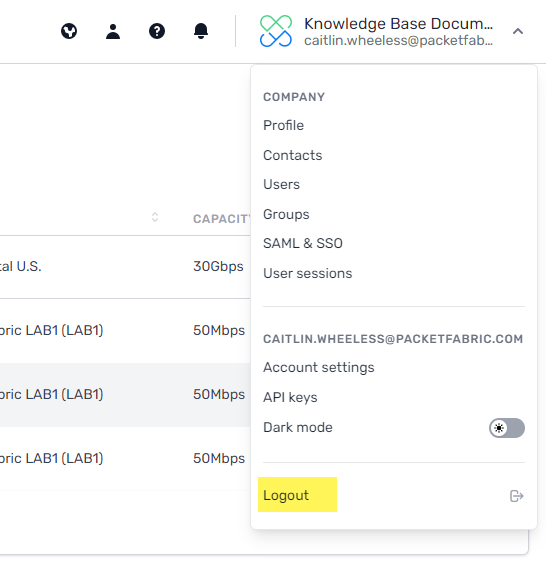546x574 pixels.
Task: Collapse the account menu chevron
Action: [518, 31]
